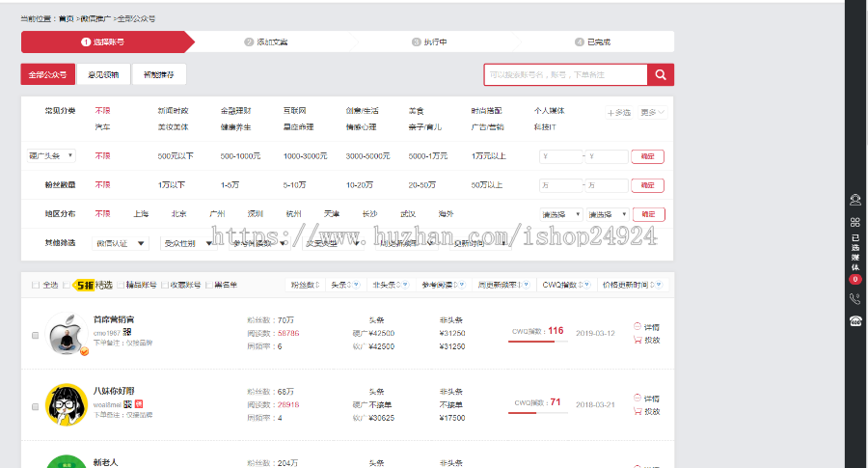Open account name 首席营销官
The height and width of the screenshot is (468, 868).
click(x=114, y=319)
